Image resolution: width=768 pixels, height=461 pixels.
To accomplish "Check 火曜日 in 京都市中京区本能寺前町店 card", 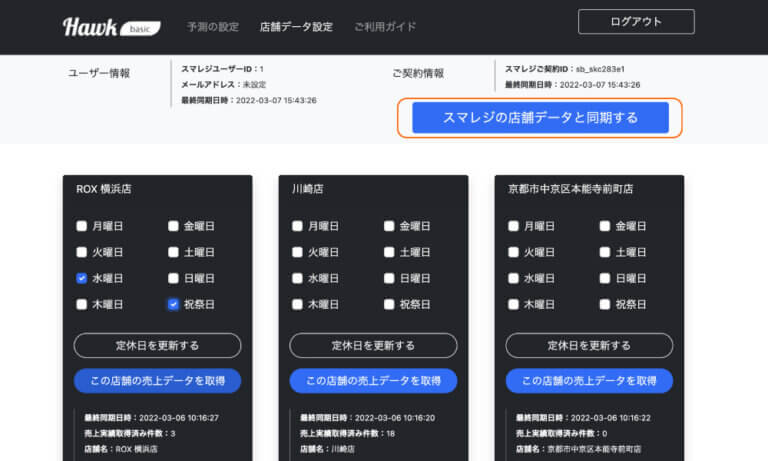I will (x=513, y=252).
